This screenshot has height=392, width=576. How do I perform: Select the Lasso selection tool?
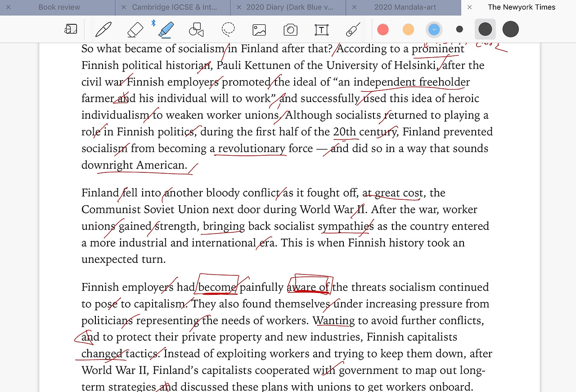(228, 30)
